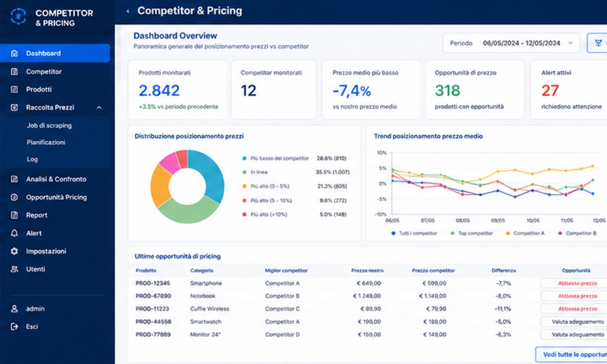Screen dimensions: 607x364
Task: Open the Periodo date range dropdown
Action: (511, 43)
